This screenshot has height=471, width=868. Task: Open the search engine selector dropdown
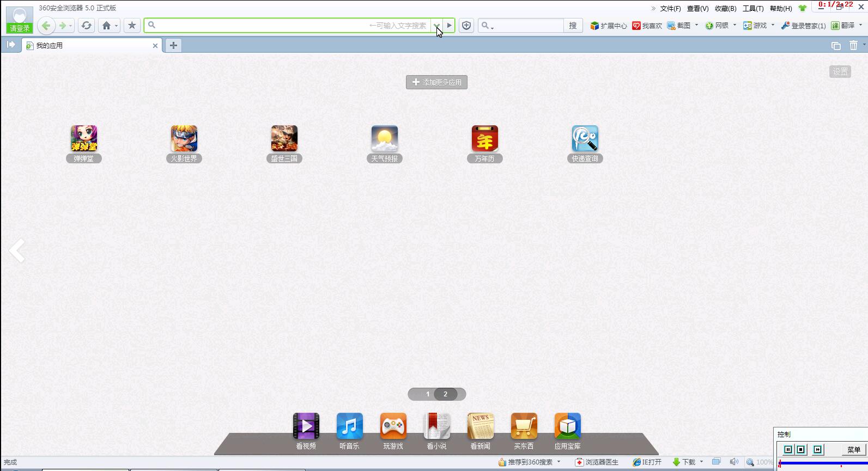click(487, 26)
